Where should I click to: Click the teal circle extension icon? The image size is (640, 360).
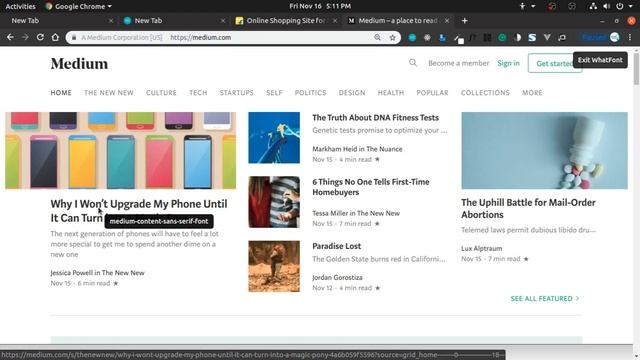point(412,38)
